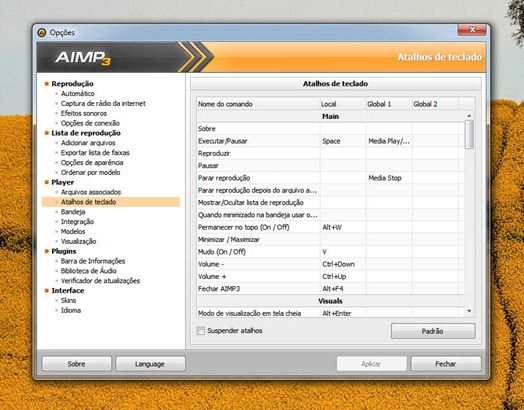Select Biblioteca de Áudio plugin
Screen dimensions: 524x410
[89, 271]
